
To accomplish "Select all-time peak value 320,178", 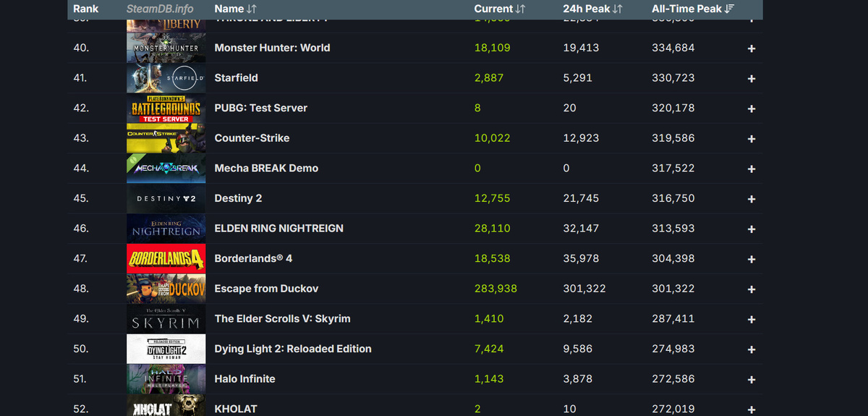I will point(673,108).
